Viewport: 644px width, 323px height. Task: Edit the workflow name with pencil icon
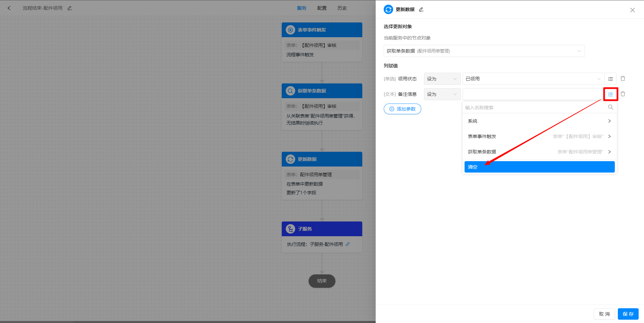point(70,8)
